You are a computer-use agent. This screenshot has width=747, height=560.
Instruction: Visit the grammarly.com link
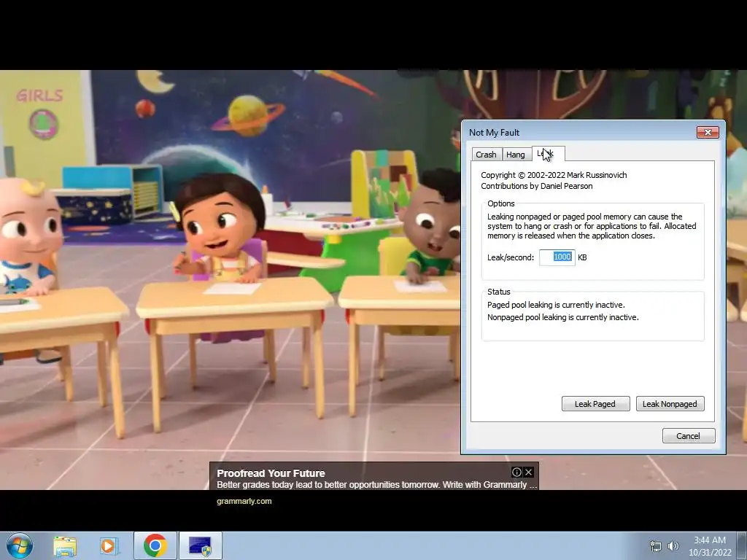coord(244,501)
